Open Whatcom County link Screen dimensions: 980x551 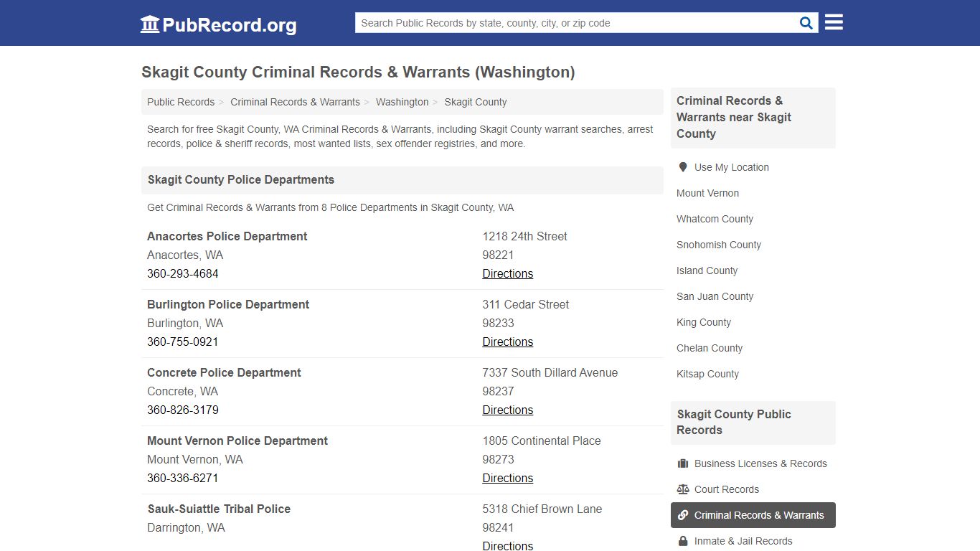pos(715,219)
